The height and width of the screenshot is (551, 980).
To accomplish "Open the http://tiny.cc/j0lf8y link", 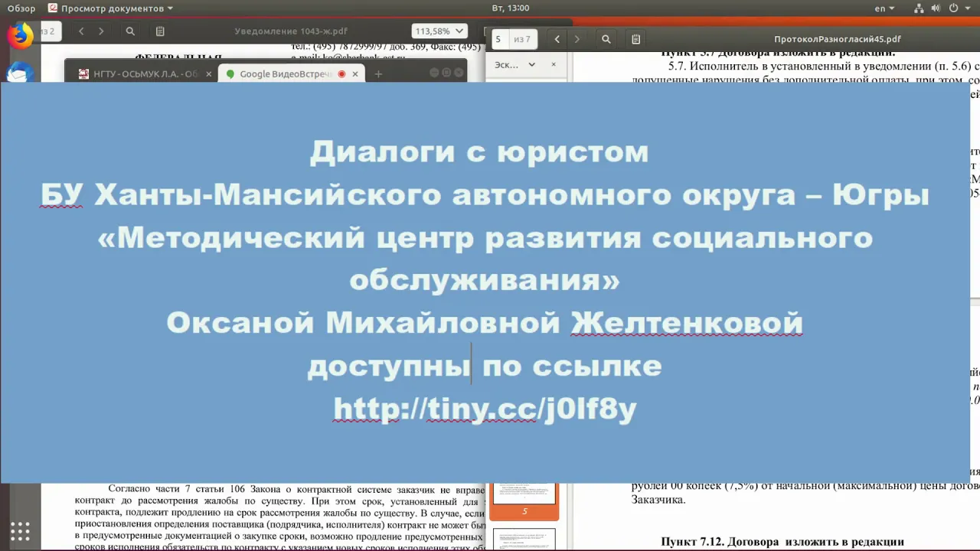I will [485, 409].
